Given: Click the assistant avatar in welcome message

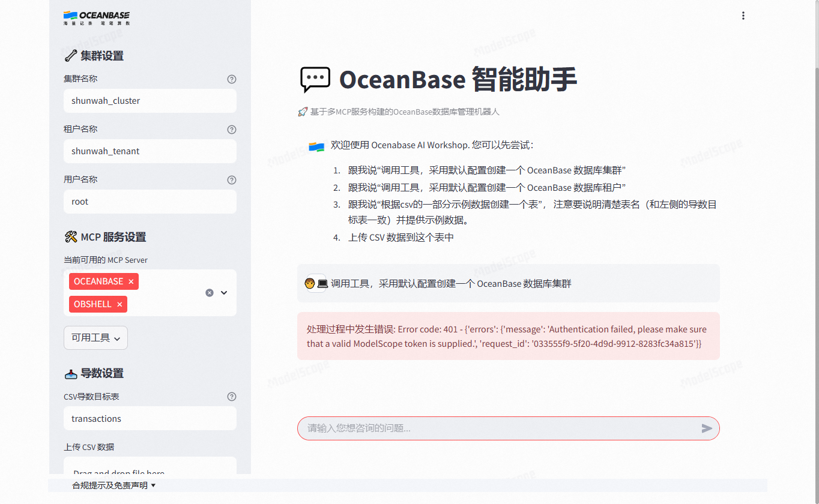Looking at the screenshot, I should click(316, 146).
